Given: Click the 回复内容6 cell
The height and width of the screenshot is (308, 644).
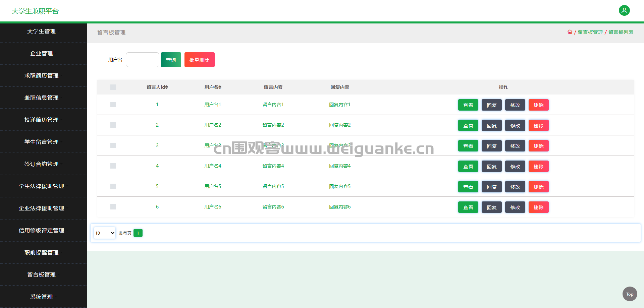Looking at the screenshot, I should pyautogui.click(x=340, y=207).
